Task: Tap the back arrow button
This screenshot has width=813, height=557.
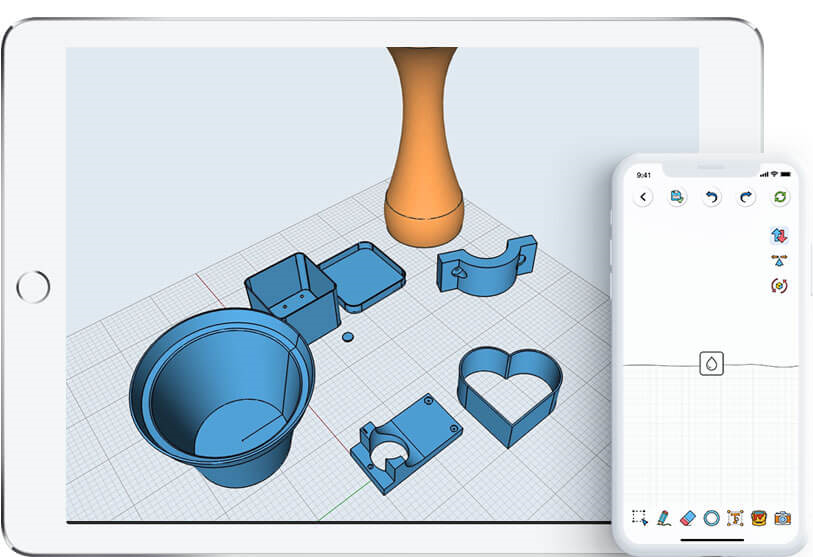Action: (x=643, y=197)
